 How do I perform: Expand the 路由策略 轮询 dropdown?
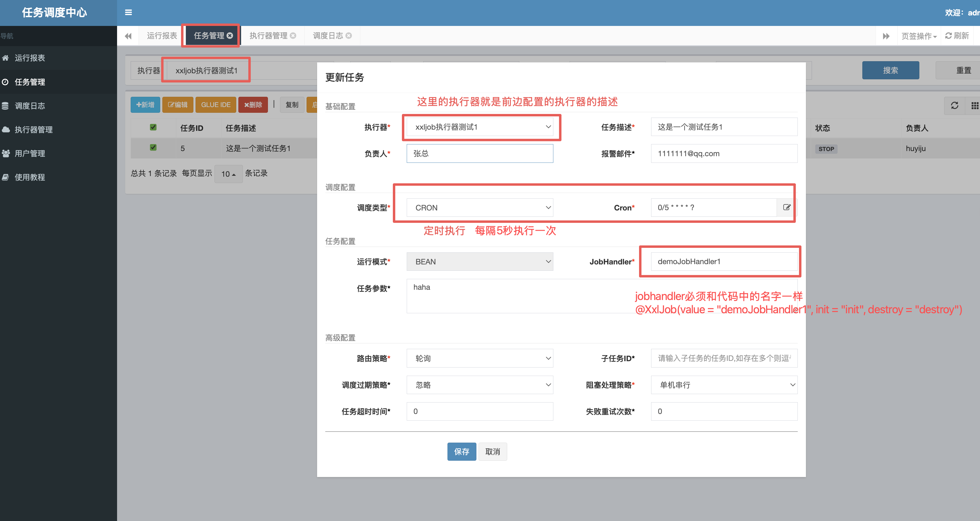[x=479, y=358]
